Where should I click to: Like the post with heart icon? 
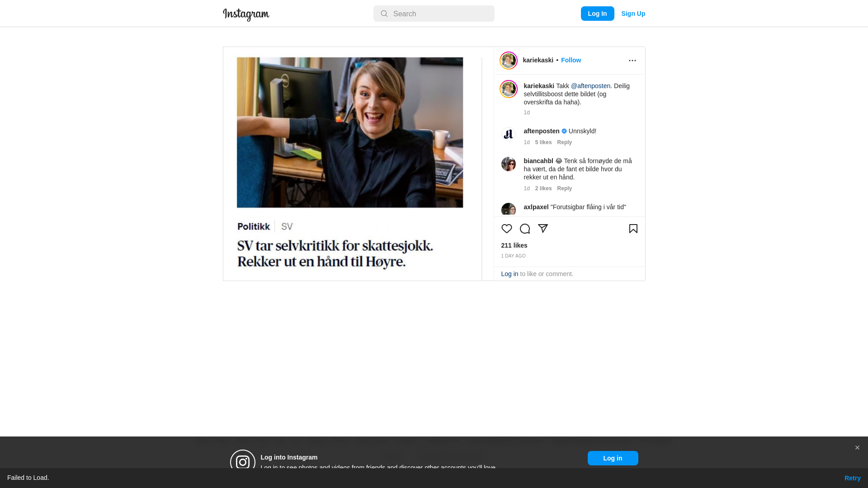[506, 229]
